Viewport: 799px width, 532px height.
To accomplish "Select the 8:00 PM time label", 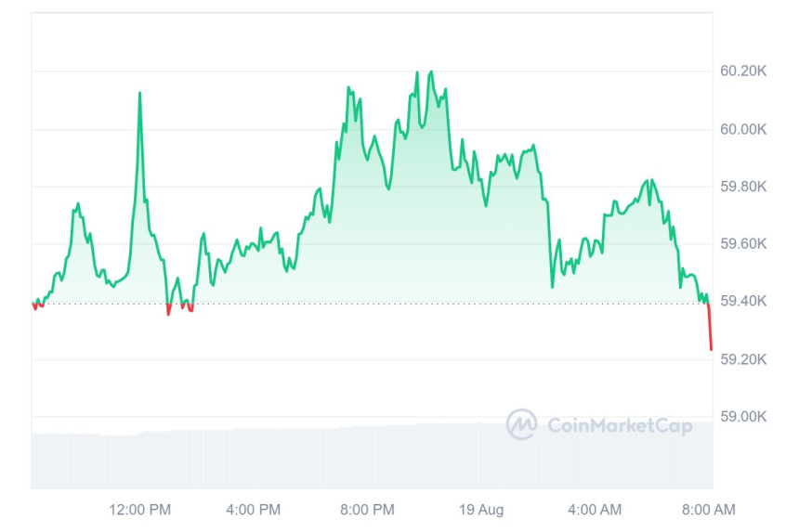I will click(368, 509).
